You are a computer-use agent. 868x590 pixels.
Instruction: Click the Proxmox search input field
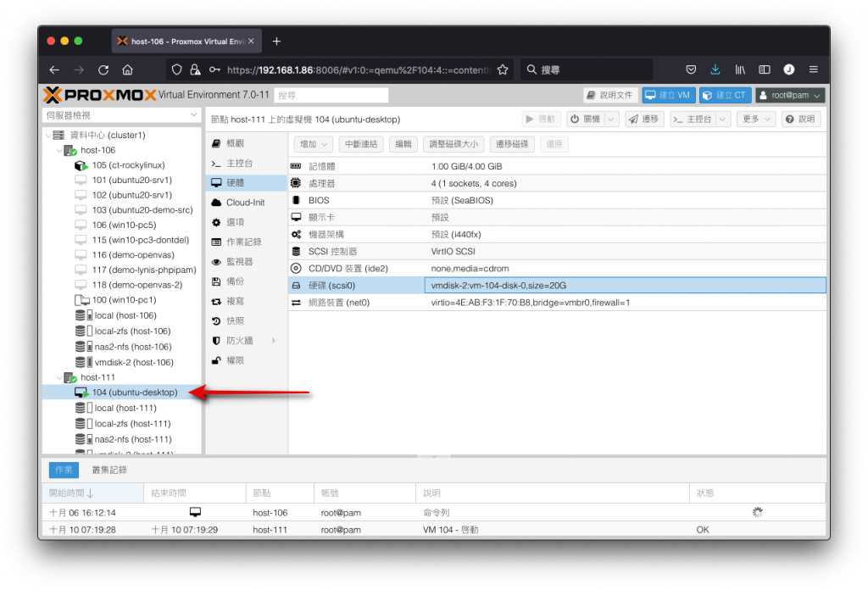pos(331,95)
